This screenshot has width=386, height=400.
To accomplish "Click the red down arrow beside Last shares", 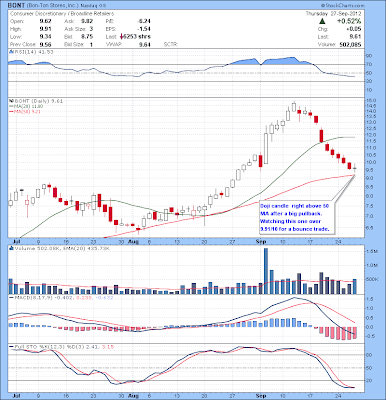I will (121, 37).
